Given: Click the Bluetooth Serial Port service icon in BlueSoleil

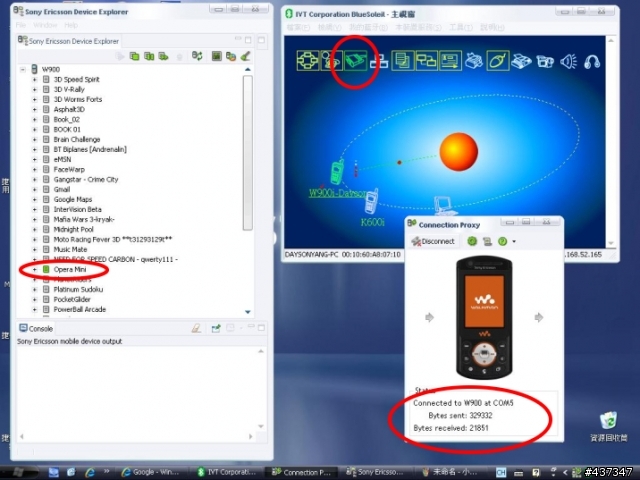Looking at the screenshot, I should 355,61.
